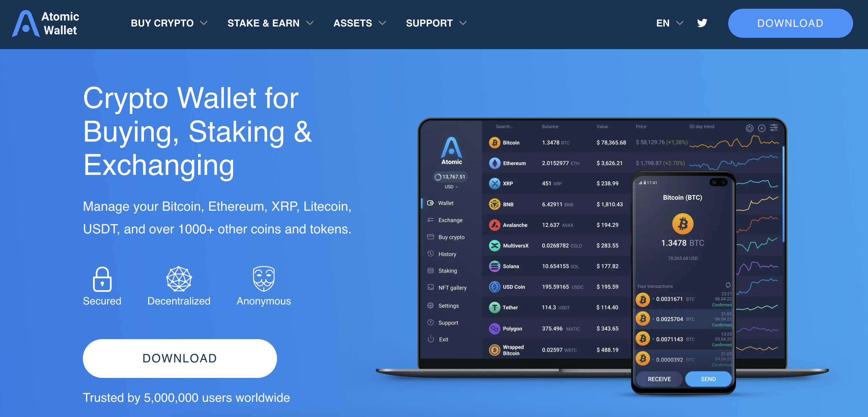Expand the ASSETS dropdown menu
Screen dimensions: 868x417
(x=360, y=23)
